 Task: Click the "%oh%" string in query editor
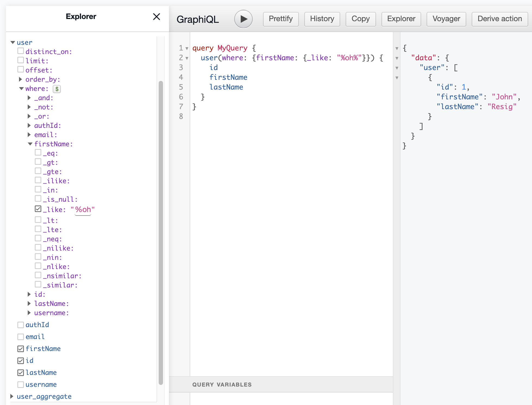(x=349, y=58)
